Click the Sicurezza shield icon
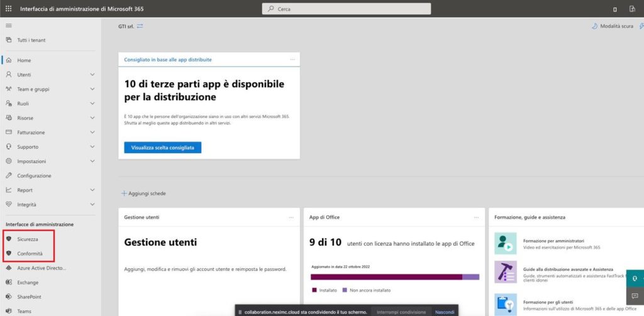The width and height of the screenshot is (644, 316). point(9,239)
